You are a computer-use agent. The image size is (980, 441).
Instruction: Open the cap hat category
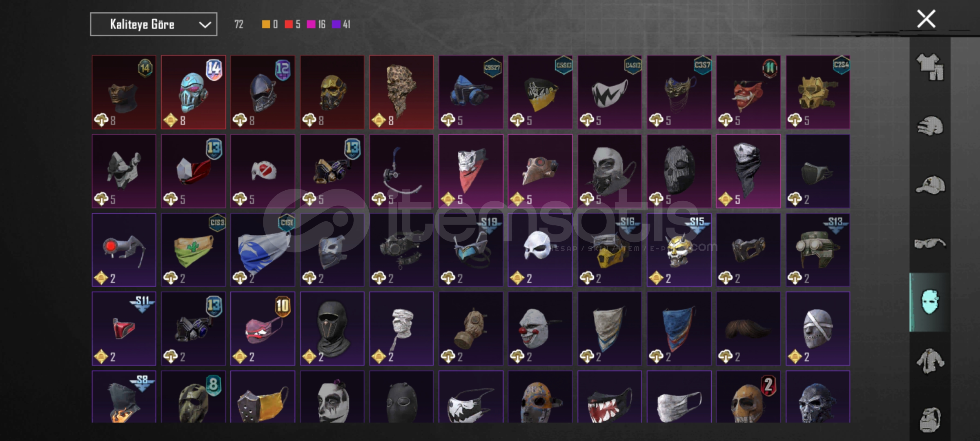(x=930, y=185)
